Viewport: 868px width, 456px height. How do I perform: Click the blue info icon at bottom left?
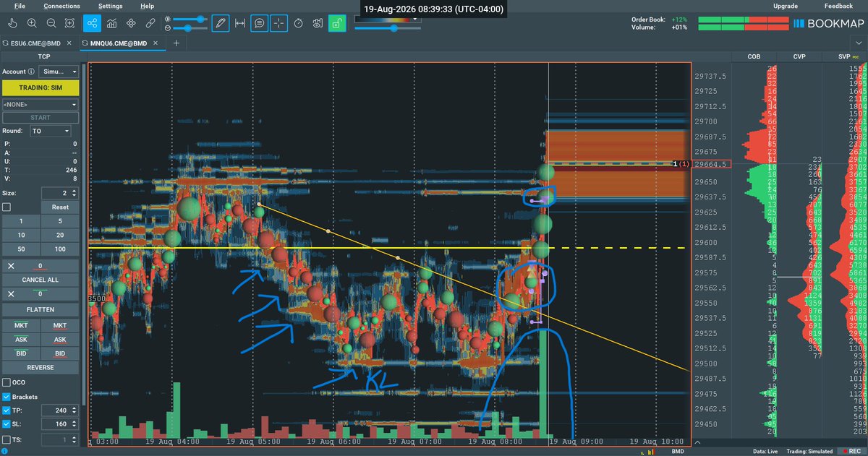click(x=5, y=450)
